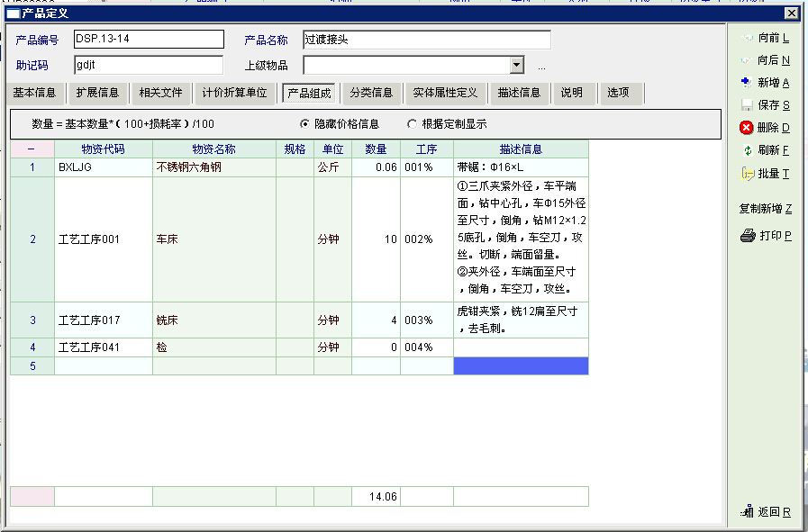
Task: Click the green 刷新 refresh icon
Action: tap(746, 150)
